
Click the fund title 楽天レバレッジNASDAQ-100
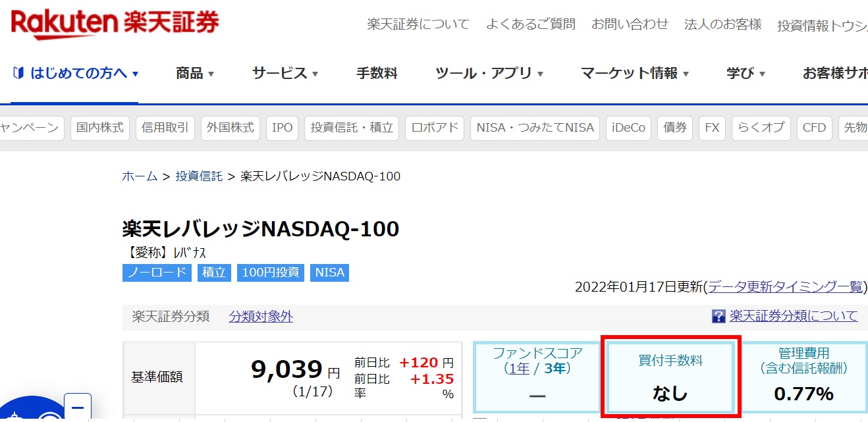click(x=261, y=229)
